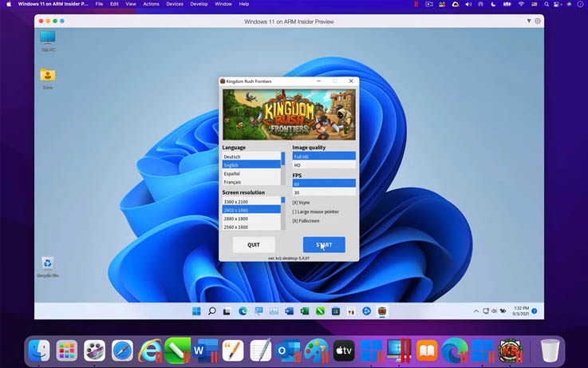Open Apple TV from the Dock
This screenshot has width=588, height=368.
344,350
